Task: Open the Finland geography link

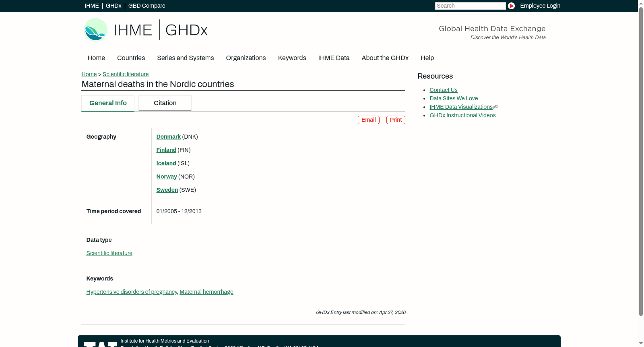Action: pos(166,150)
